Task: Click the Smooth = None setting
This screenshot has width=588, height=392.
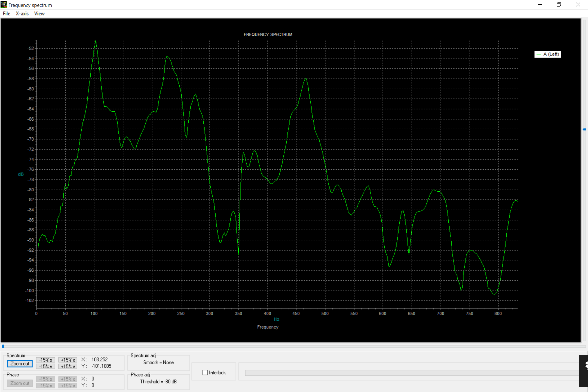Action: 158,363
